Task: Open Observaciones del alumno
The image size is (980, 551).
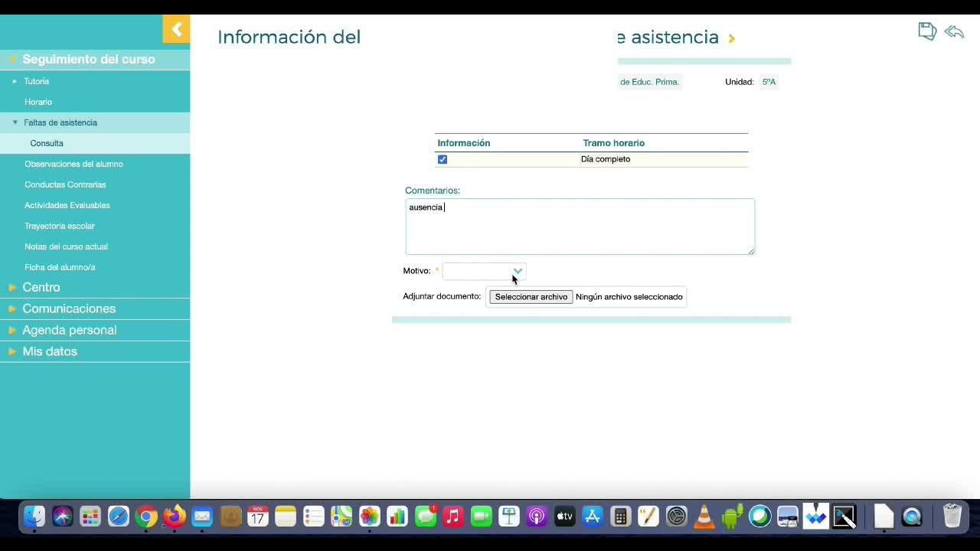Action: (x=73, y=164)
